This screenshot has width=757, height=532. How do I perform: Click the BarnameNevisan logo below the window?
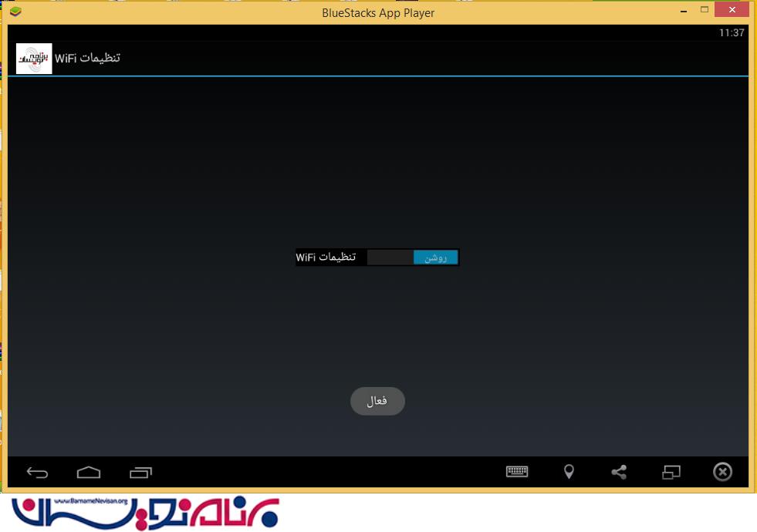145,513
